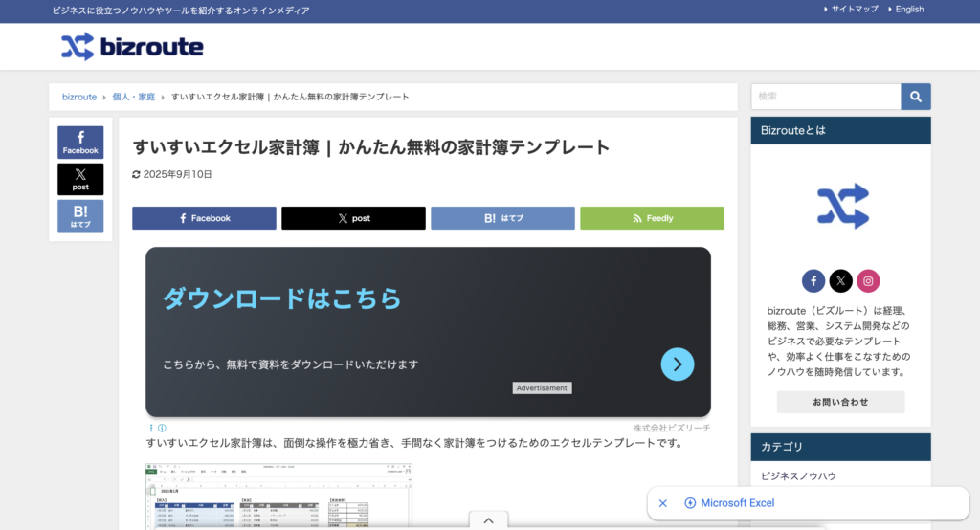Click the ad info icon
Screen dimensions: 980x530
click(162, 429)
